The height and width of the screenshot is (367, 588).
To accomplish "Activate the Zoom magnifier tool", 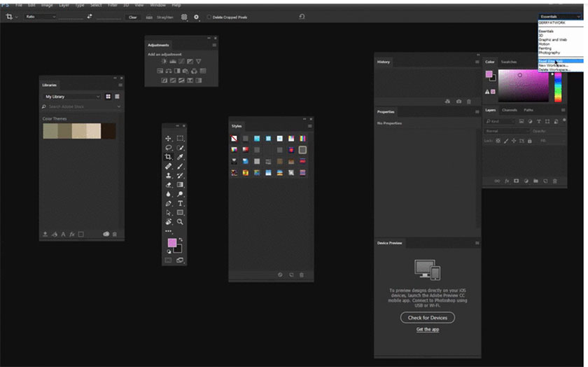I will [x=181, y=221].
